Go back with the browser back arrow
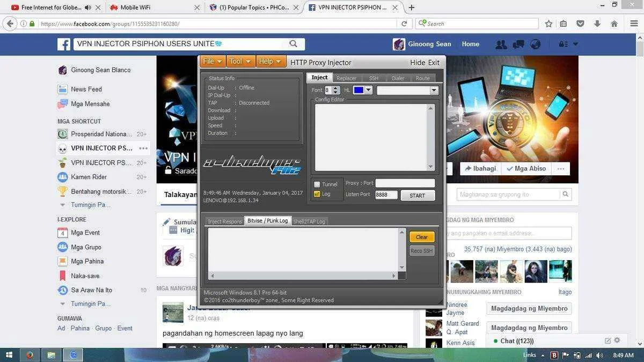 point(10,24)
